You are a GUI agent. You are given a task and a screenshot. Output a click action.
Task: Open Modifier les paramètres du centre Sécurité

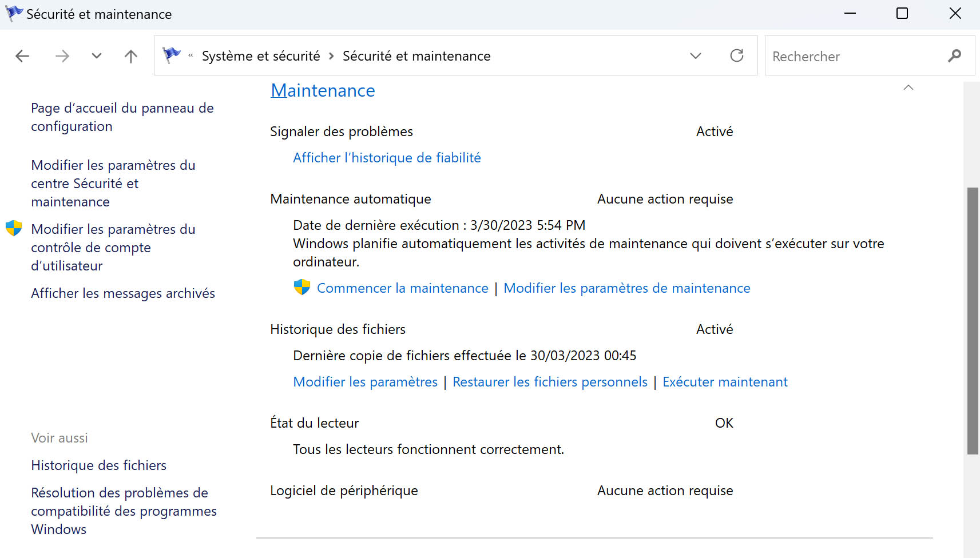tap(113, 184)
